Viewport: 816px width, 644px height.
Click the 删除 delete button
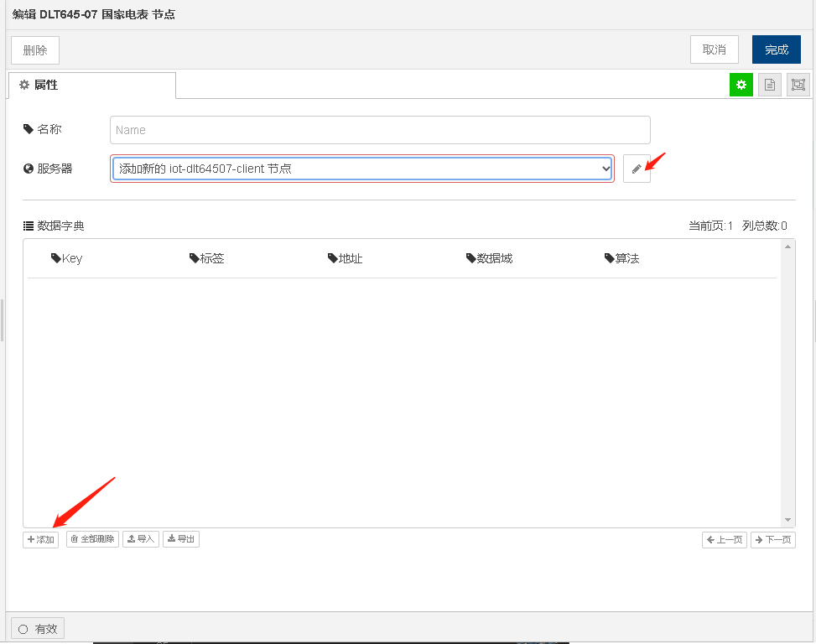35,50
